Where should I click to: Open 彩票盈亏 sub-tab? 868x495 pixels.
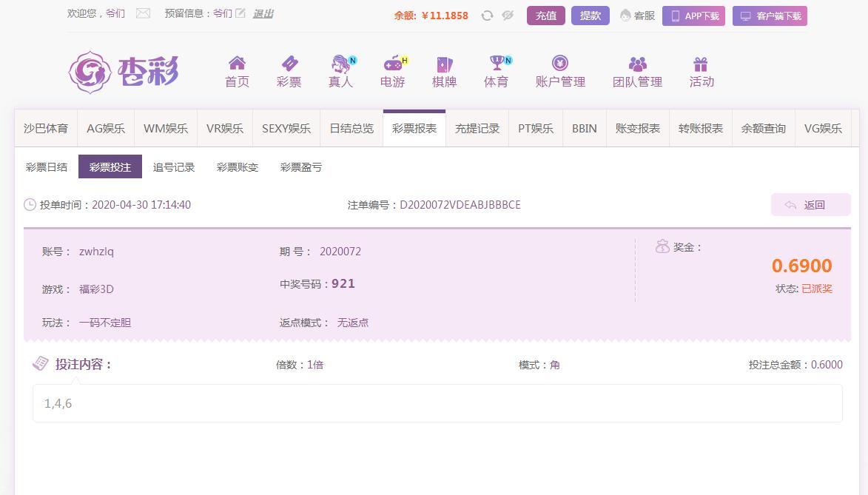pos(301,167)
